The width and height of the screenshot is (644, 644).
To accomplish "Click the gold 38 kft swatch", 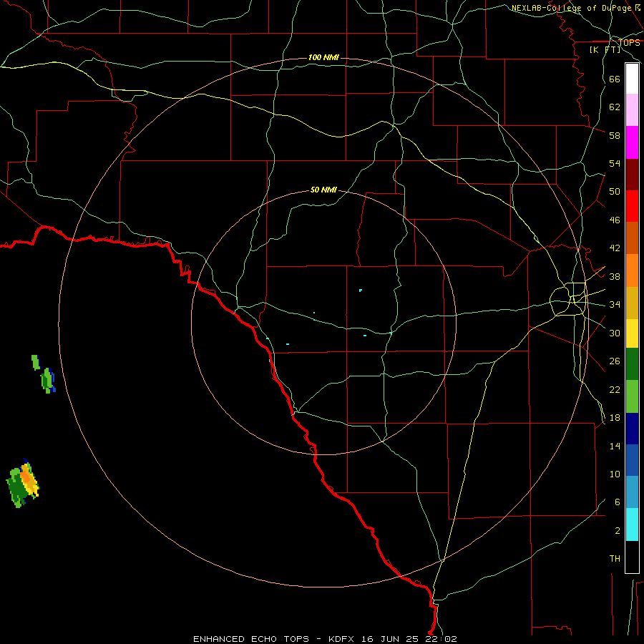I will pyautogui.click(x=632, y=303).
